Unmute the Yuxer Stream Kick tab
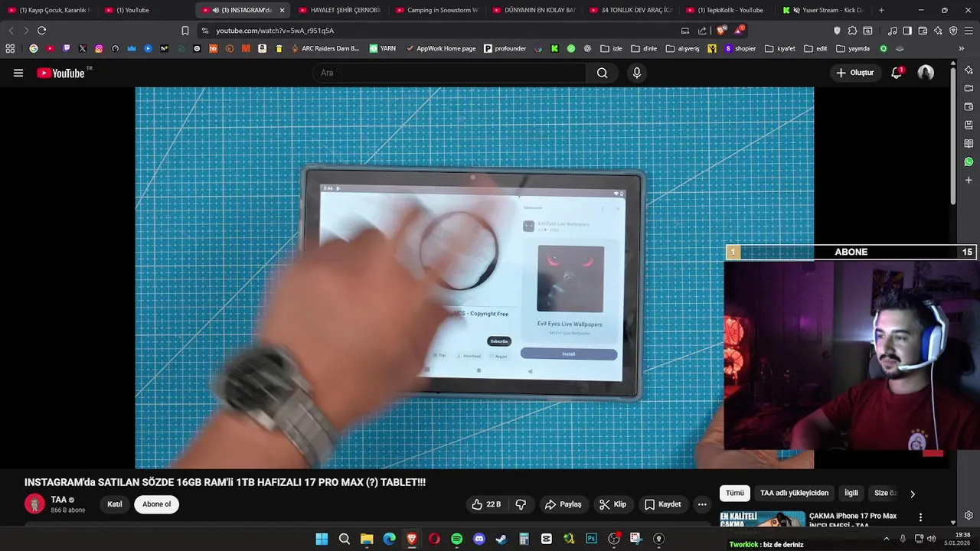The image size is (980, 551). (796, 10)
